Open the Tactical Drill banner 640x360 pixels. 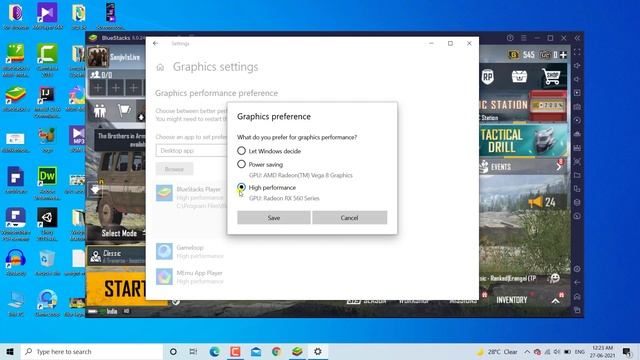(523, 141)
